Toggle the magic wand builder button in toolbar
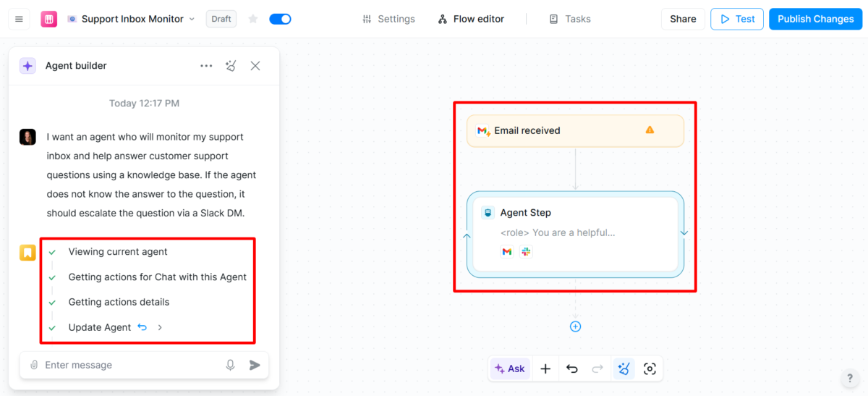This screenshot has width=868, height=396. pyautogui.click(x=623, y=368)
